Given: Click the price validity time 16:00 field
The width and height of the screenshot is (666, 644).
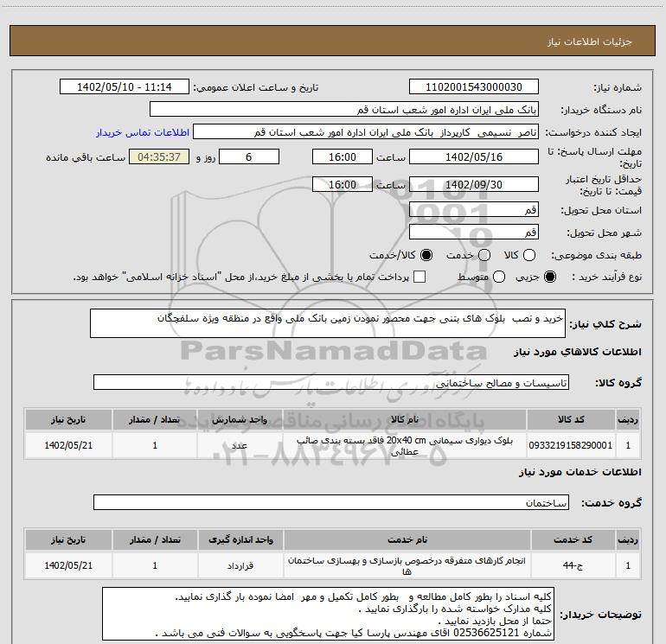Looking at the screenshot, I should [343, 184].
